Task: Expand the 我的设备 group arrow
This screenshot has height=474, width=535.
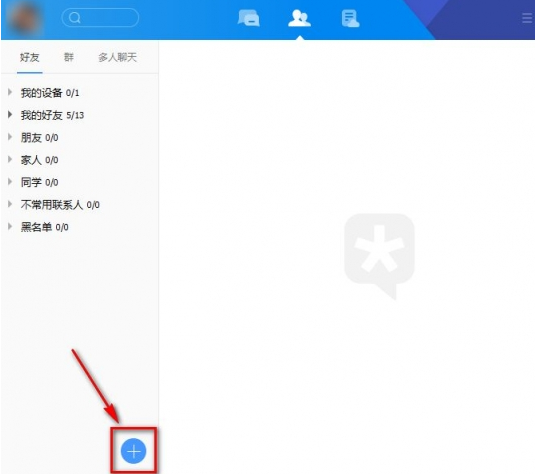Action: (x=10, y=92)
